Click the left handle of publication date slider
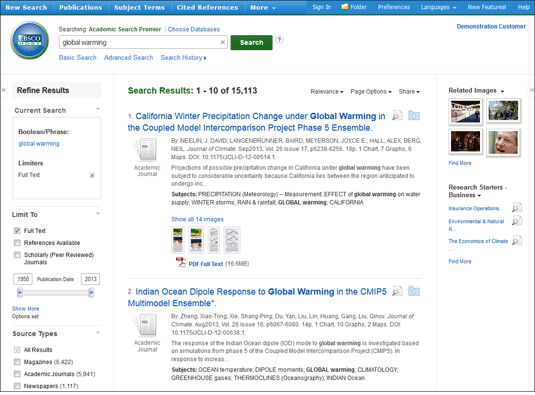The width and height of the screenshot is (535, 395). [20, 292]
